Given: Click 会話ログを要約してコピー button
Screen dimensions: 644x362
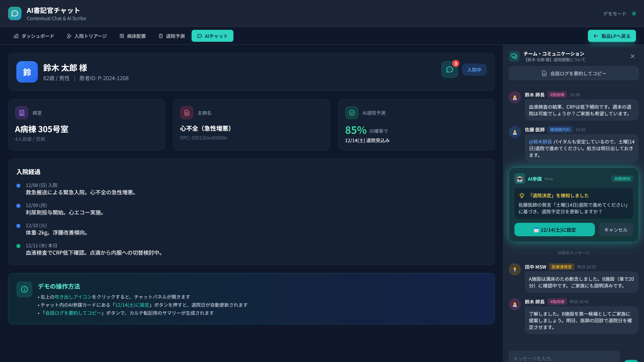Looking at the screenshot, I should 574,73.
